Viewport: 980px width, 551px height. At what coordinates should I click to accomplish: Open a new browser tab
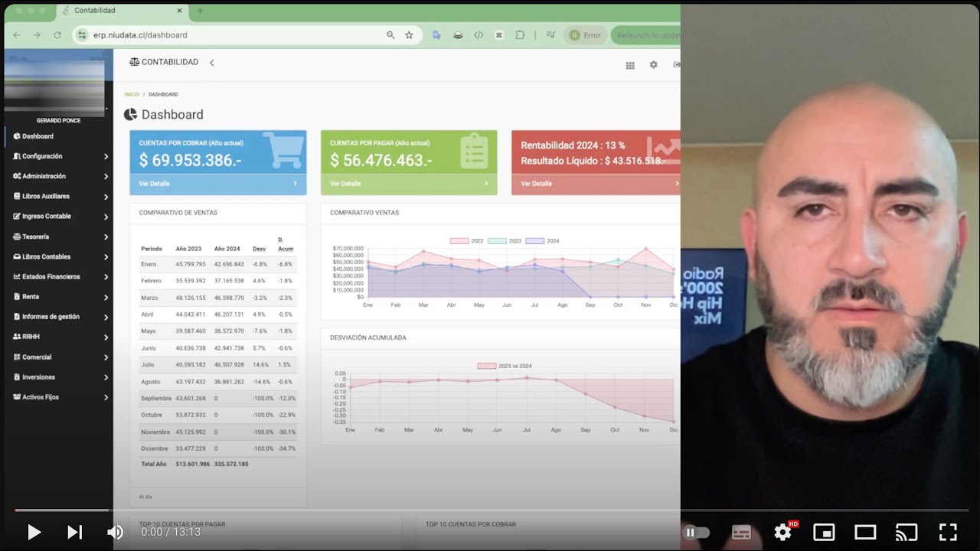pos(201,11)
